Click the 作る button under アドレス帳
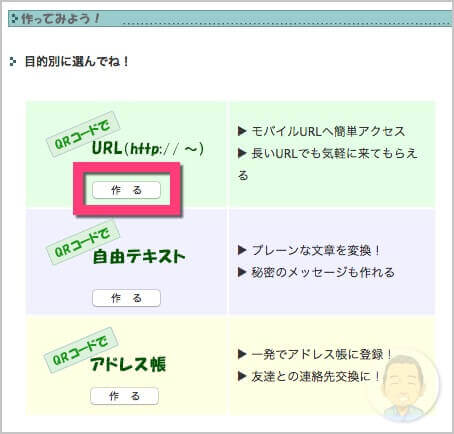 124,396
